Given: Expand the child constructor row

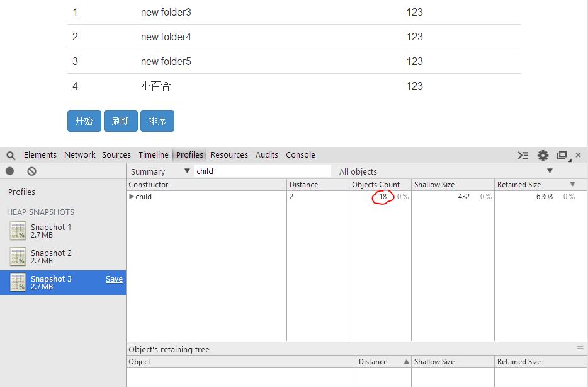Looking at the screenshot, I should (132, 197).
